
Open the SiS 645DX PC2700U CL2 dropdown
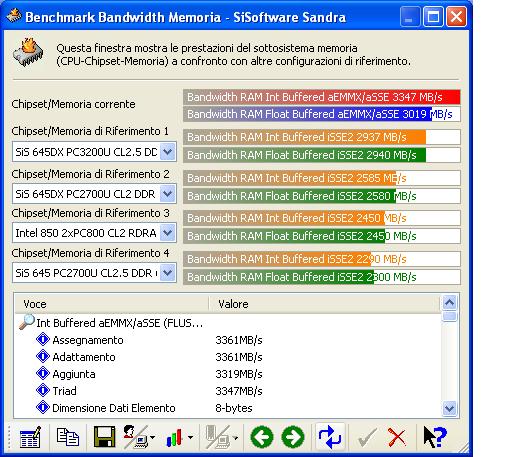(168, 194)
